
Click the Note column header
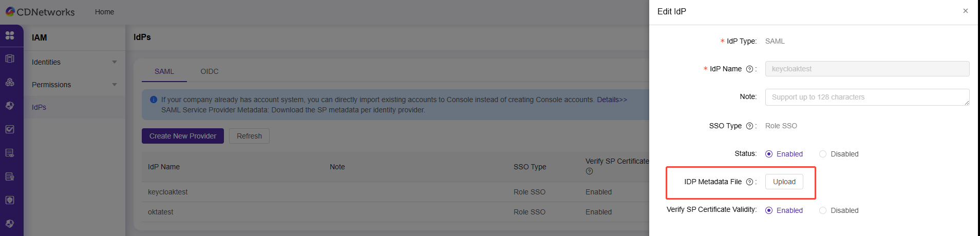[x=337, y=167]
